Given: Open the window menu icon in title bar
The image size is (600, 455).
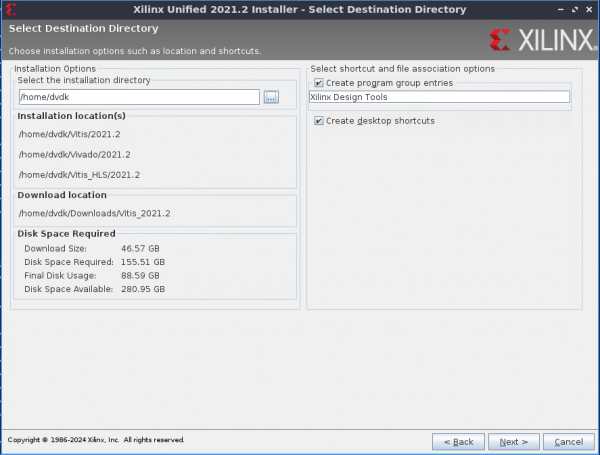Looking at the screenshot, I should (x=10, y=9).
